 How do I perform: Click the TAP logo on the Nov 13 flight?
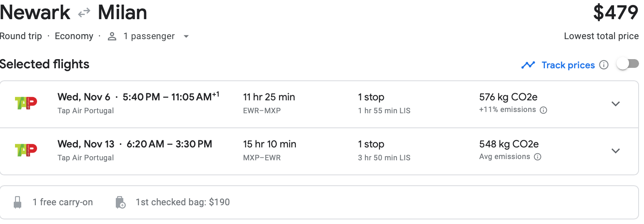[26, 150]
